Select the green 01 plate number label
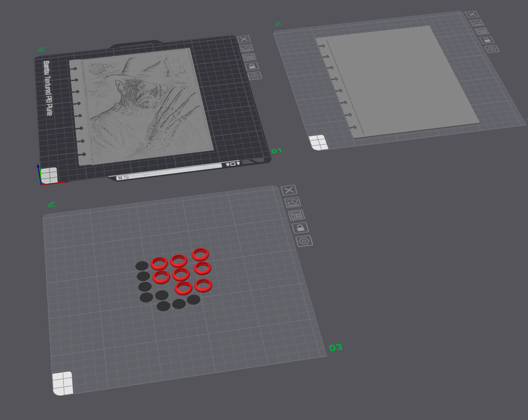The image size is (528, 420). click(276, 151)
